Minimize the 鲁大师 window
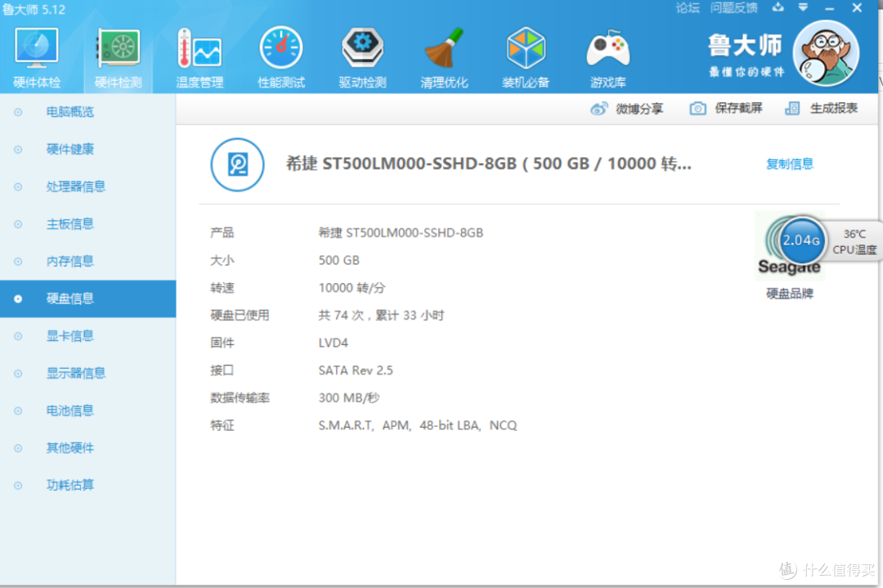Viewport: 883px width, 588px height. pos(830,8)
